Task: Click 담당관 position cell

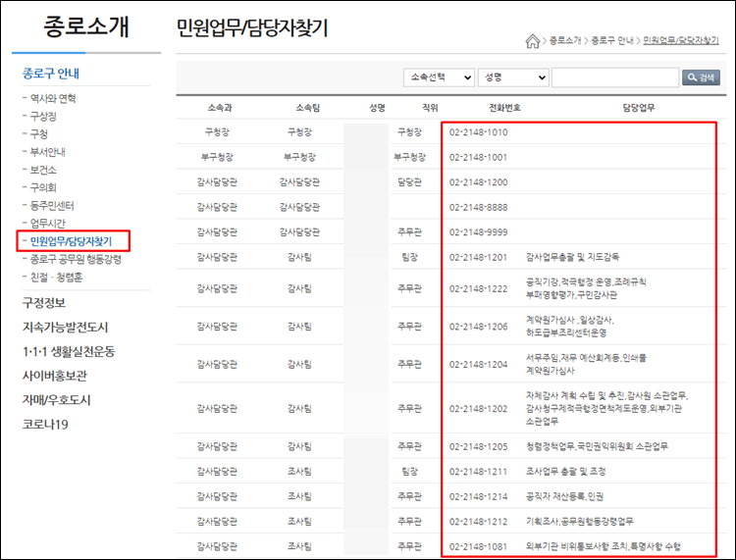Action: click(410, 182)
